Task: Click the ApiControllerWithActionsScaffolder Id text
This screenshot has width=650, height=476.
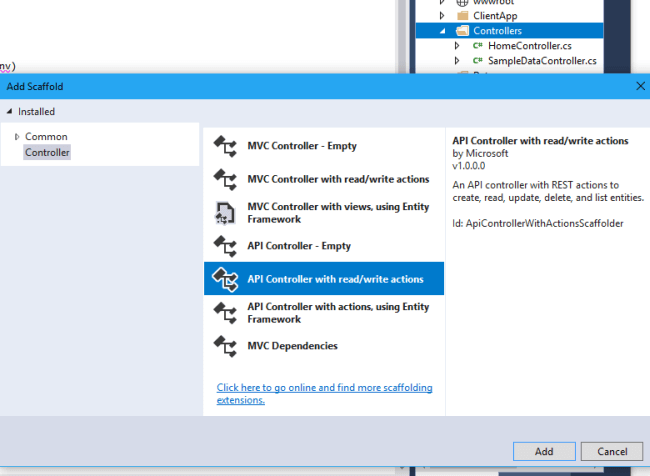Action: (x=538, y=223)
